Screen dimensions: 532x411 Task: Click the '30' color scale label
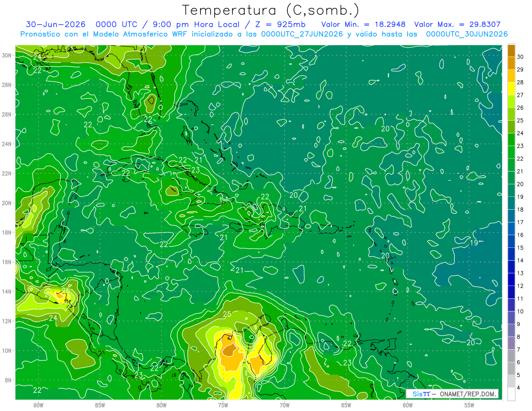(x=520, y=57)
